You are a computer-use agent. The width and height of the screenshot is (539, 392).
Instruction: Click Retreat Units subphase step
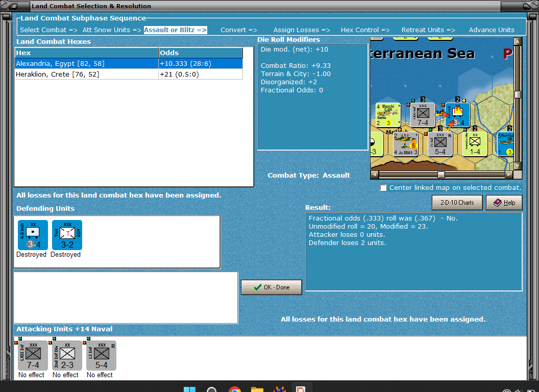(428, 30)
